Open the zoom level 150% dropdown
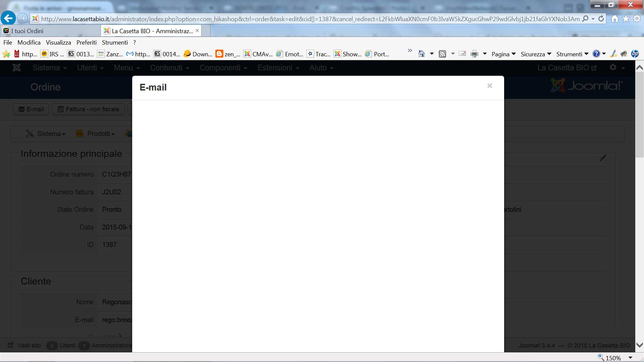644x362 pixels. [630, 358]
